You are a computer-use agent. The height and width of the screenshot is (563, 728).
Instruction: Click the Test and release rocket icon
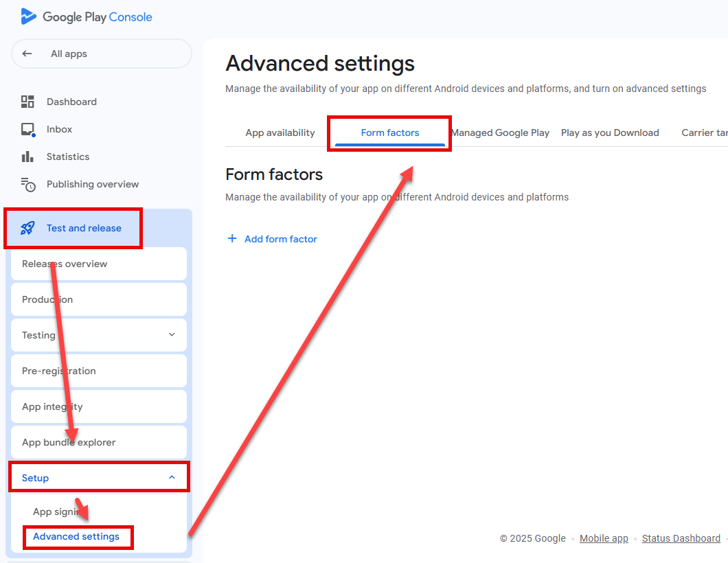(x=27, y=228)
